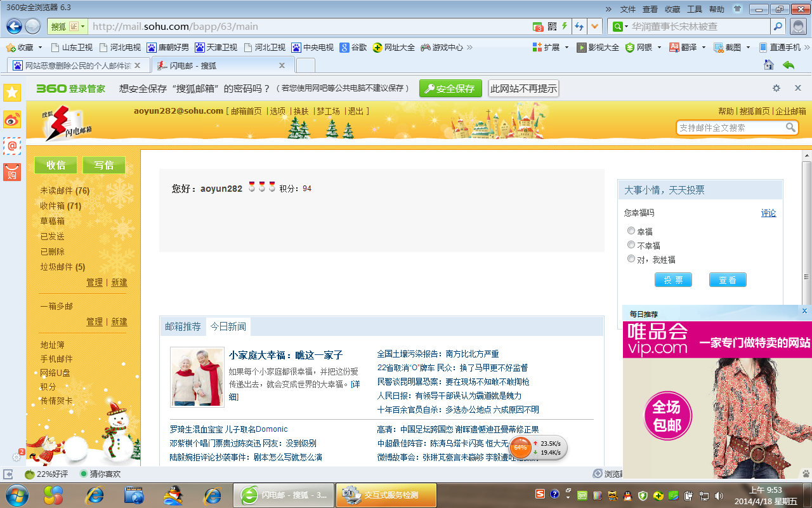812x508 pixels.
Task: Click the 写信 compose button
Action: coord(104,165)
